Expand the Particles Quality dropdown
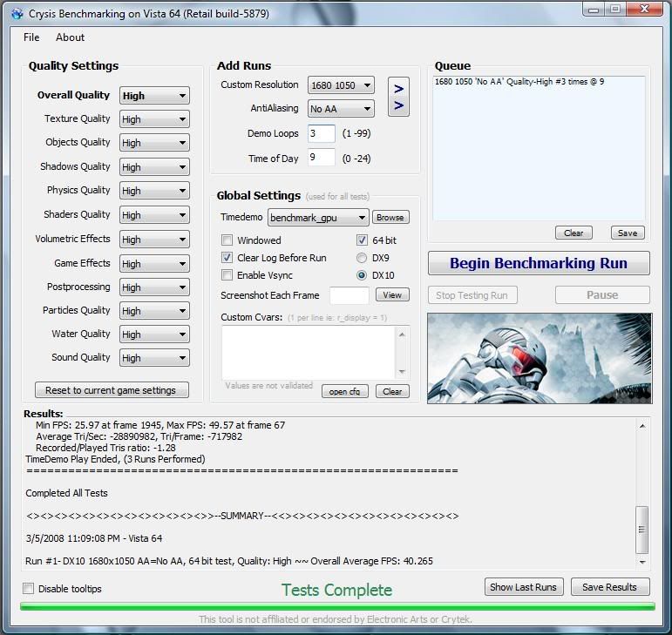This screenshot has height=635, width=672. coord(154,311)
